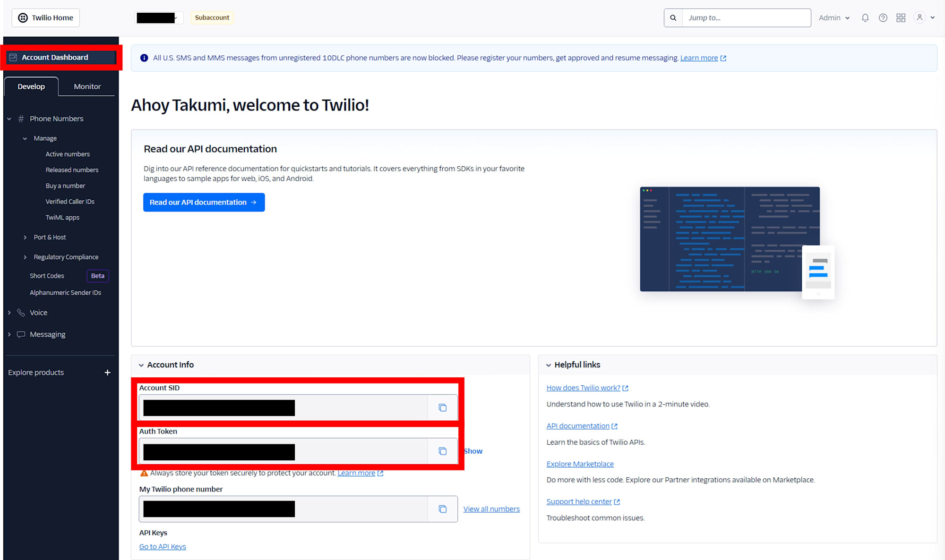Expand the Voice section chevron
945x560 pixels.
coord(9,313)
